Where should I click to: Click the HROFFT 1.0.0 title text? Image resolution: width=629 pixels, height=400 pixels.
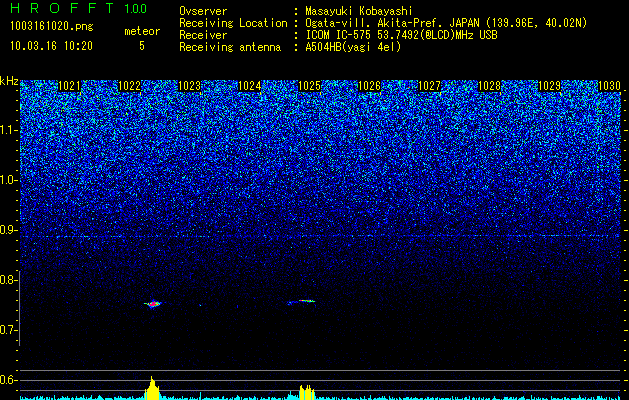79,8
